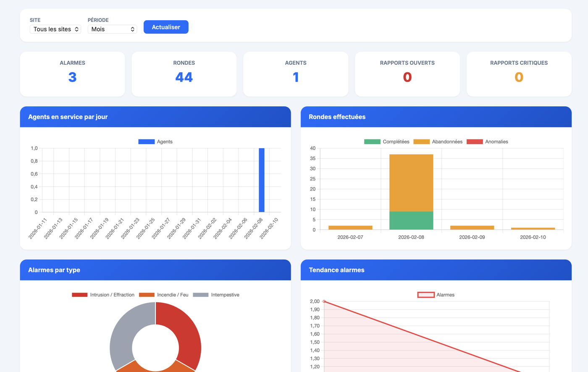Image resolution: width=588 pixels, height=372 pixels.
Task: Click the 2026-02-08 axis label under Rondes effectuées
Action: pyautogui.click(x=411, y=237)
